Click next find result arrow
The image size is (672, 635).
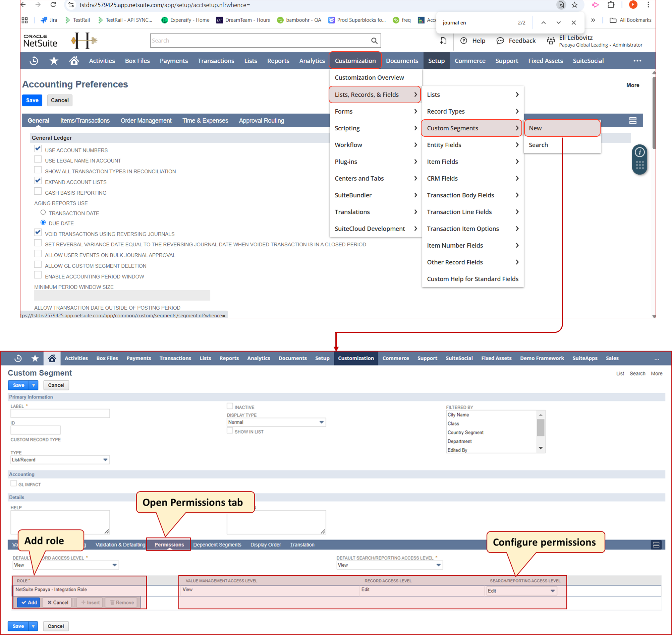[x=559, y=23]
